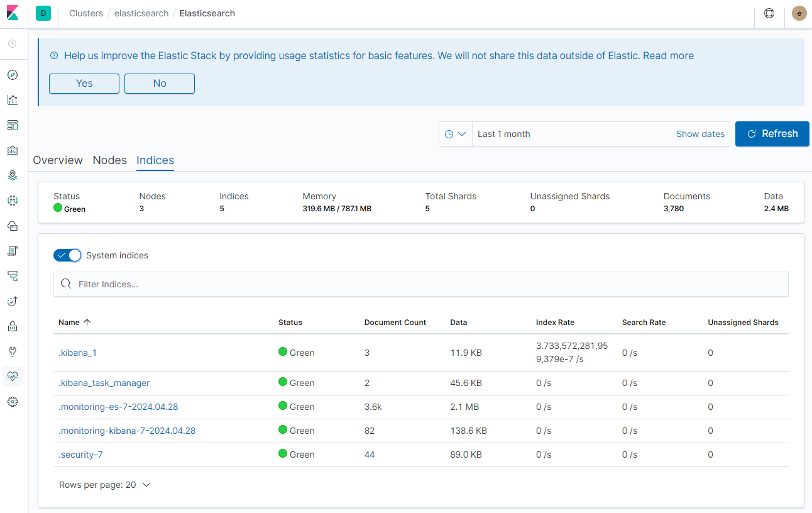Open APM from the sidebar

13,276
